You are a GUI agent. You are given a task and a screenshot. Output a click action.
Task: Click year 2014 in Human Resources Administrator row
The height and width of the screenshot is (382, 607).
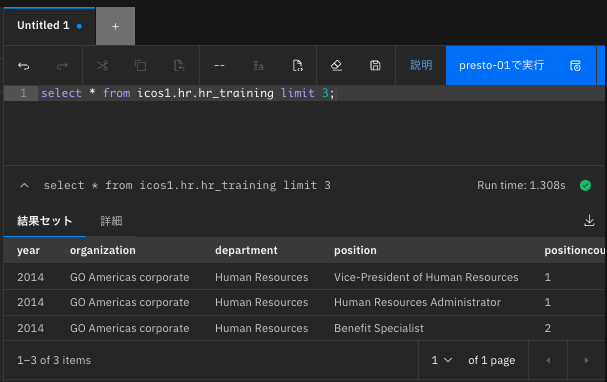coord(30,302)
